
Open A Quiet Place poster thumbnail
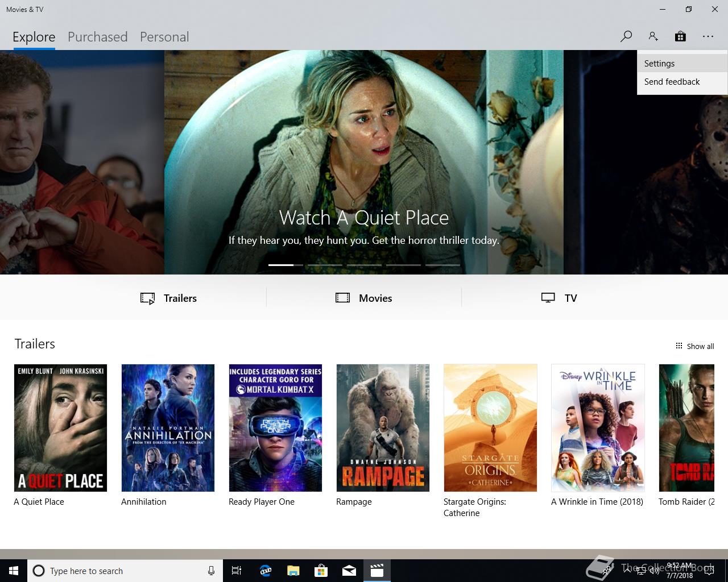(x=60, y=428)
